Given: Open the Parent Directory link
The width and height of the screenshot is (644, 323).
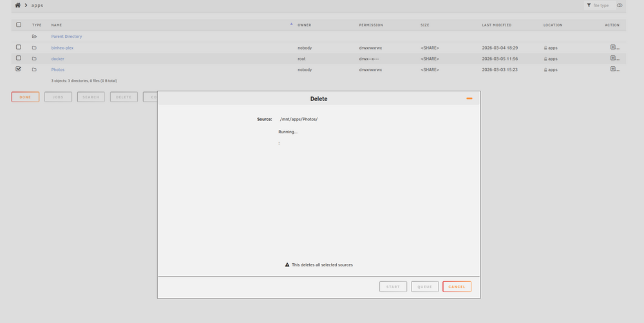Looking at the screenshot, I should click(66, 37).
